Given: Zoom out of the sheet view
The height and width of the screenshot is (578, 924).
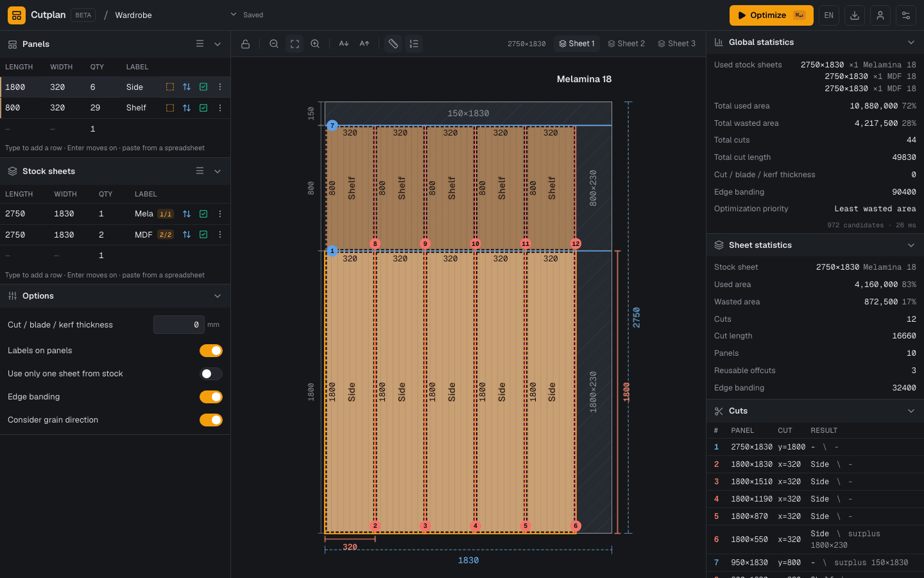Looking at the screenshot, I should [x=274, y=44].
